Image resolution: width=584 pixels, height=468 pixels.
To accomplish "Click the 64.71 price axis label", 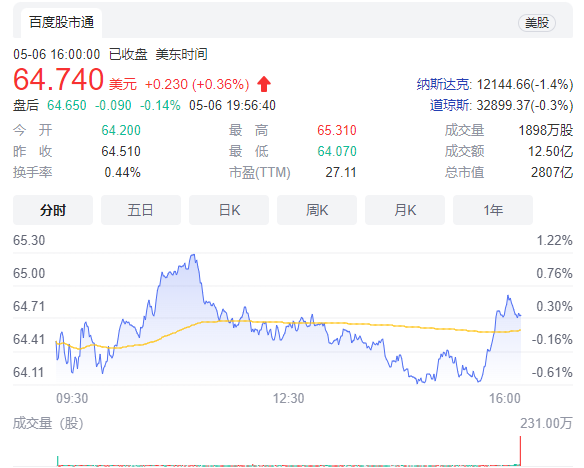I will click(29, 306).
